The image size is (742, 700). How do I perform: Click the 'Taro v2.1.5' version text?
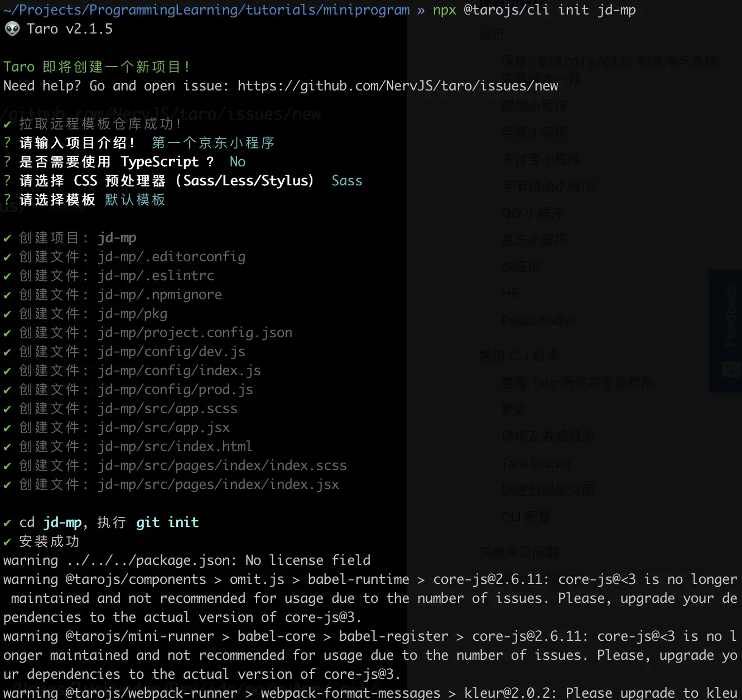70,29
